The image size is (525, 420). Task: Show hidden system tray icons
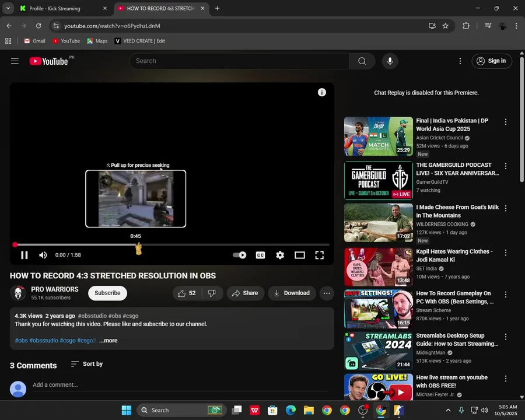click(448, 410)
